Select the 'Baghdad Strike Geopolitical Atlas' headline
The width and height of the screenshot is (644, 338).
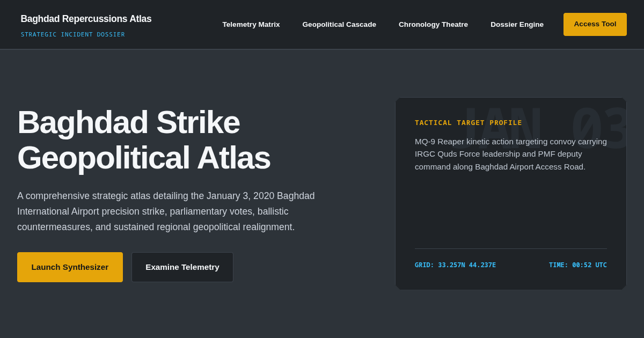pyautogui.click(x=144, y=140)
